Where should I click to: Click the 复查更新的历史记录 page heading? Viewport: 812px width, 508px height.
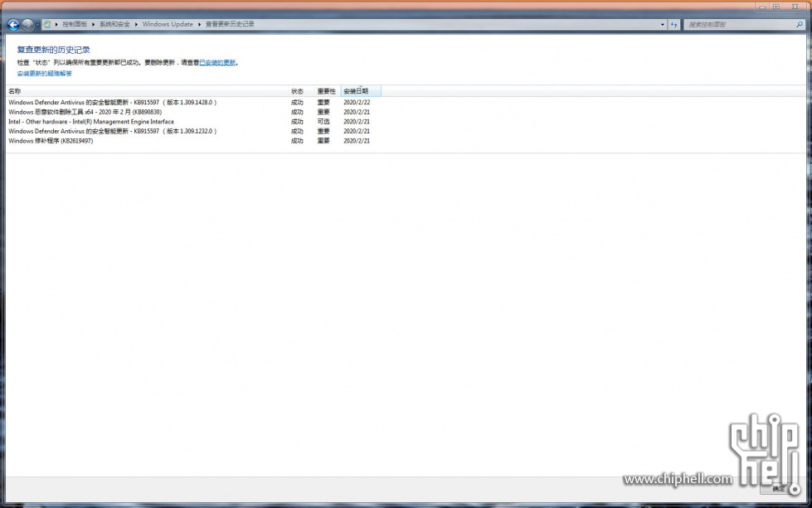point(54,50)
